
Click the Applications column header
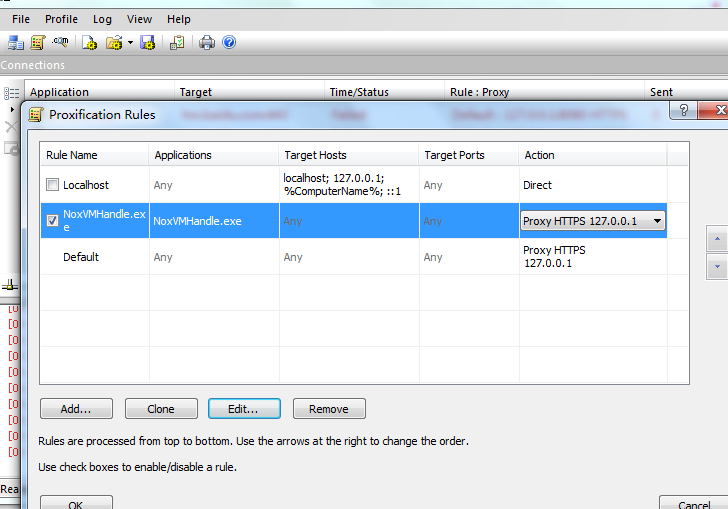(x=214, y=155)
